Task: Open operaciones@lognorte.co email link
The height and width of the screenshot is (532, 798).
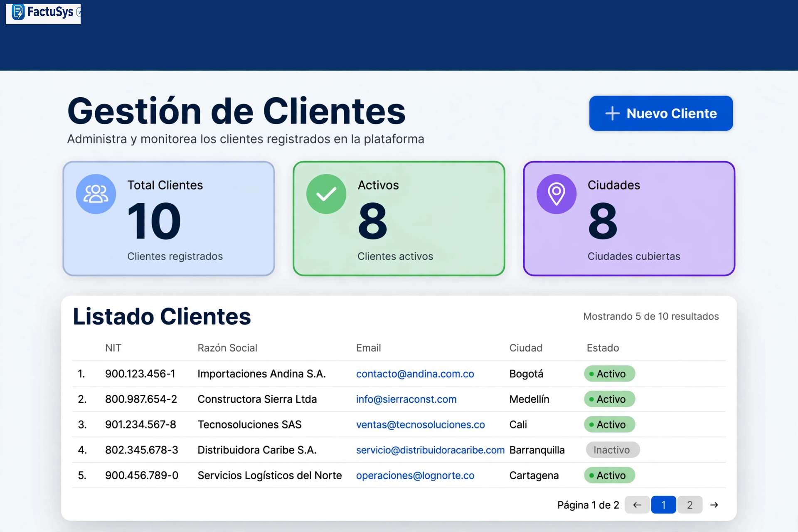Action: (x=415, y=475)
